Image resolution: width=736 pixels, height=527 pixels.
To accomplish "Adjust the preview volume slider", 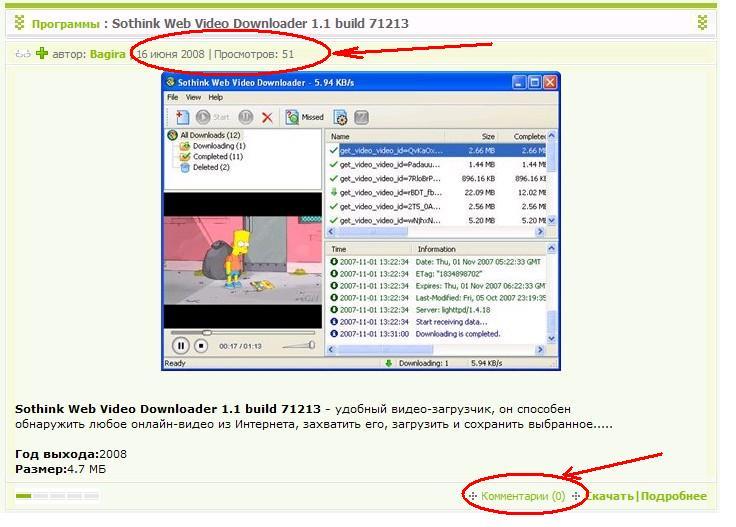I will point(299,345).
